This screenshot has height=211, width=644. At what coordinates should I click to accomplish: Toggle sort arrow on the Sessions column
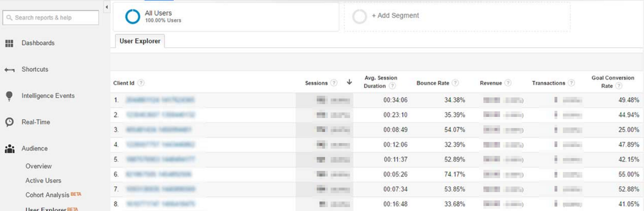[x=349, y=82]
